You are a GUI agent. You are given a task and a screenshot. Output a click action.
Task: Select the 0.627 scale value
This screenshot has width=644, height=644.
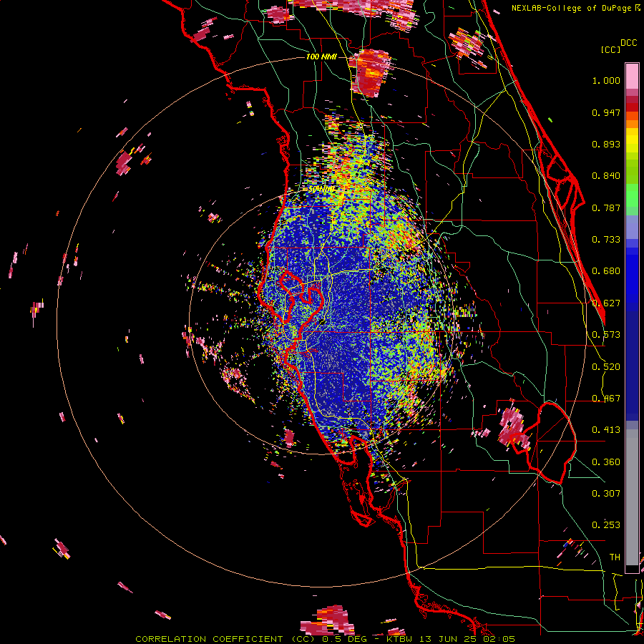point(606,303)
